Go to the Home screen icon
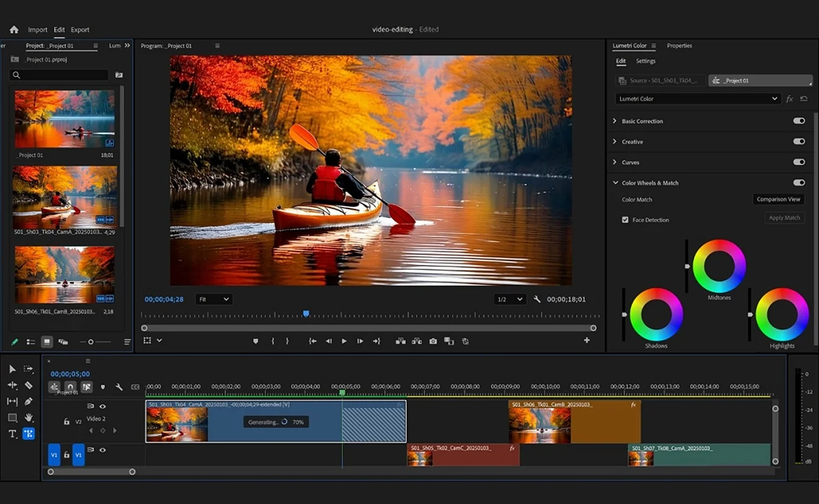Viewport: 819px width, 504px height. pos(14,30)
